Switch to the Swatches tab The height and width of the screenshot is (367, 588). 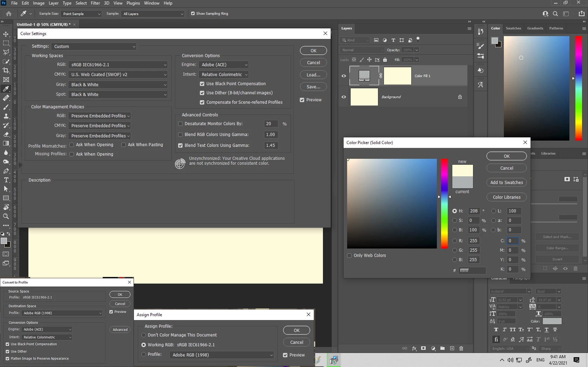(513, 28)
